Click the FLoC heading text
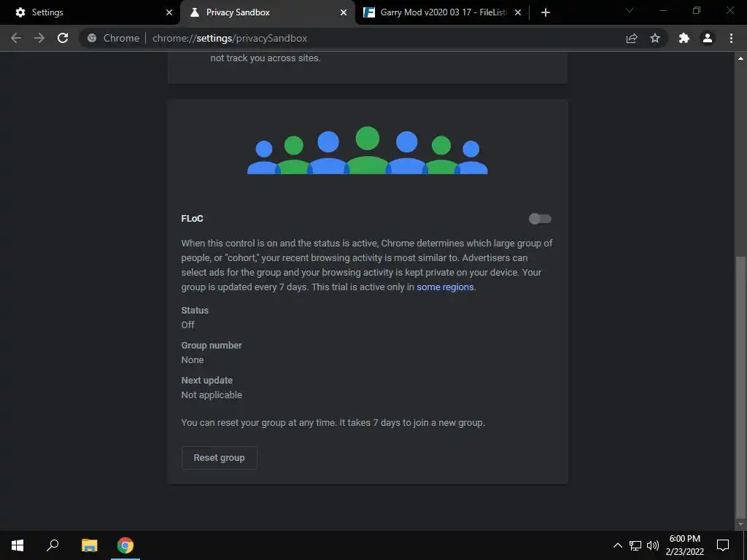Viewport: 747px width, 560px height. click(192, 219)
